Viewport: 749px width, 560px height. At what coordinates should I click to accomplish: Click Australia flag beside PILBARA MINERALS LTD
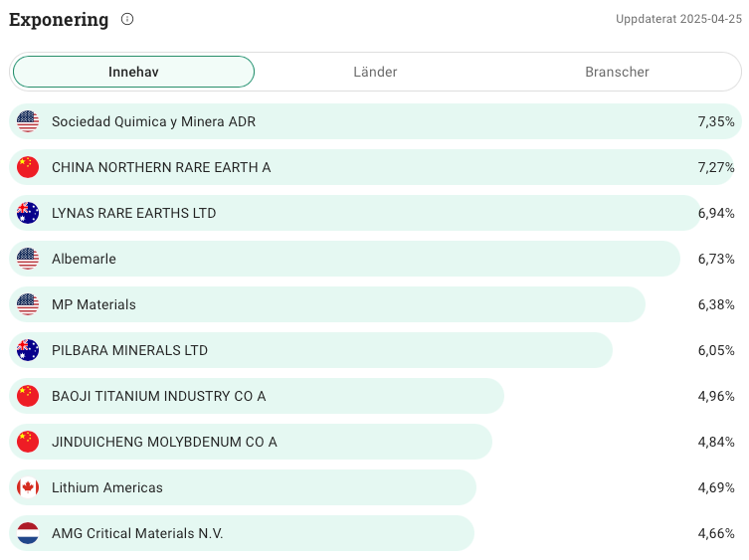pyautogui.click(x=28, y=350)
